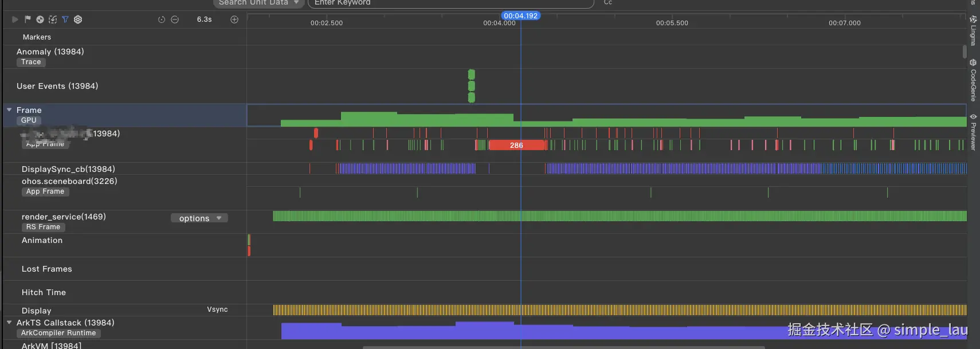Click the Enter Keyword search field
The height and width of the screenshot is (349, 980).
click(450, 3)
